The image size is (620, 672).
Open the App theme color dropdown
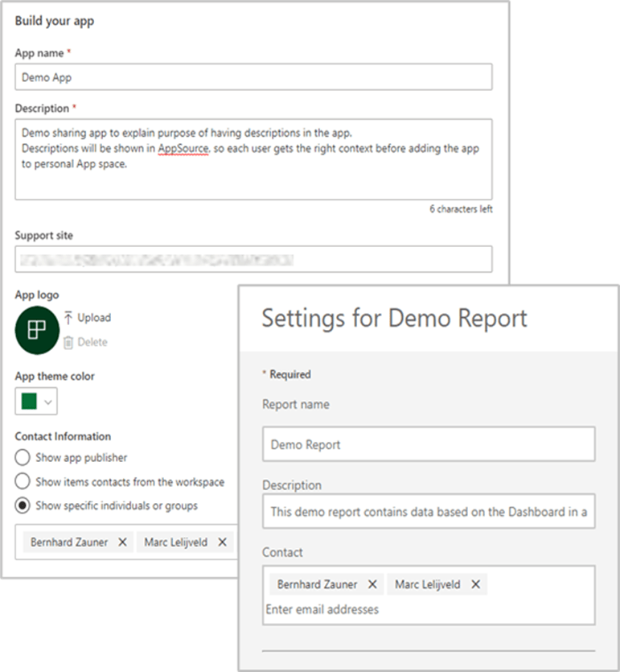[49, 401]
